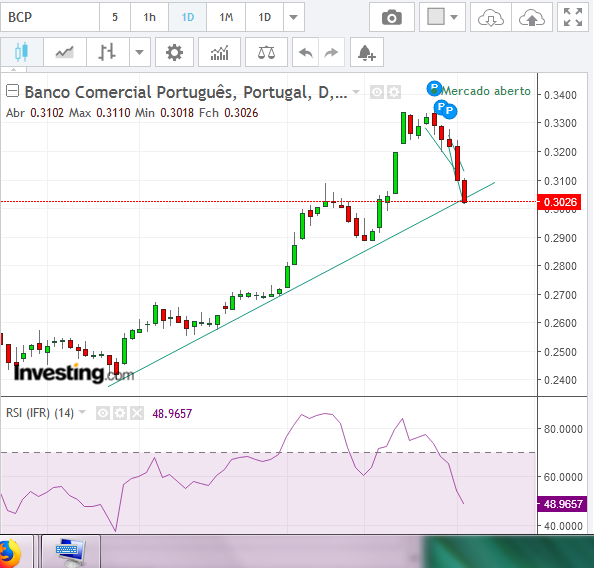
Task: Click the 0.3026 current price label
Action: (x=559, y=202)
